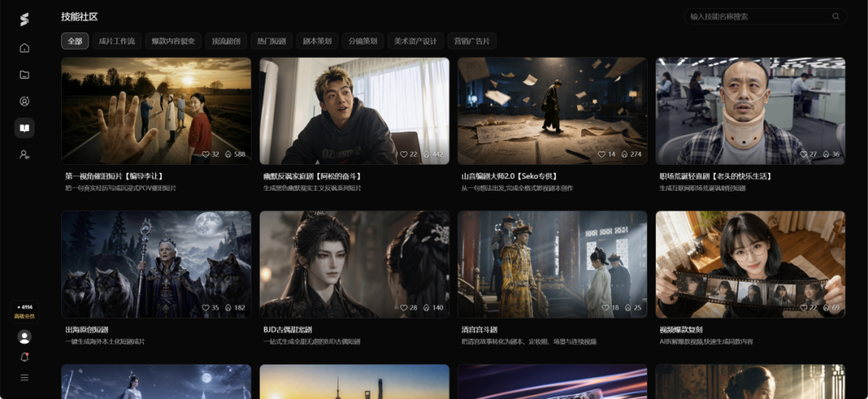
Task: Click flame icon on 视频爆款复刻 card
Action: pyautogui.click(x=826, y=307)
